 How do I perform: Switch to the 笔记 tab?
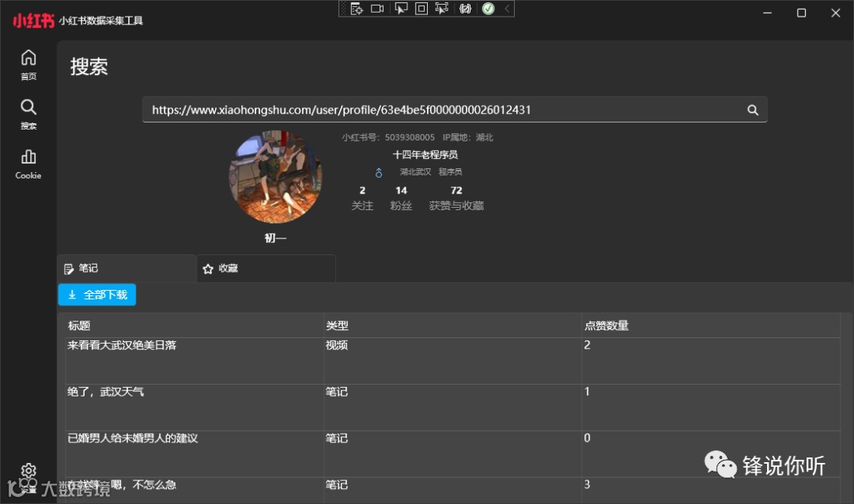(127, 269)
